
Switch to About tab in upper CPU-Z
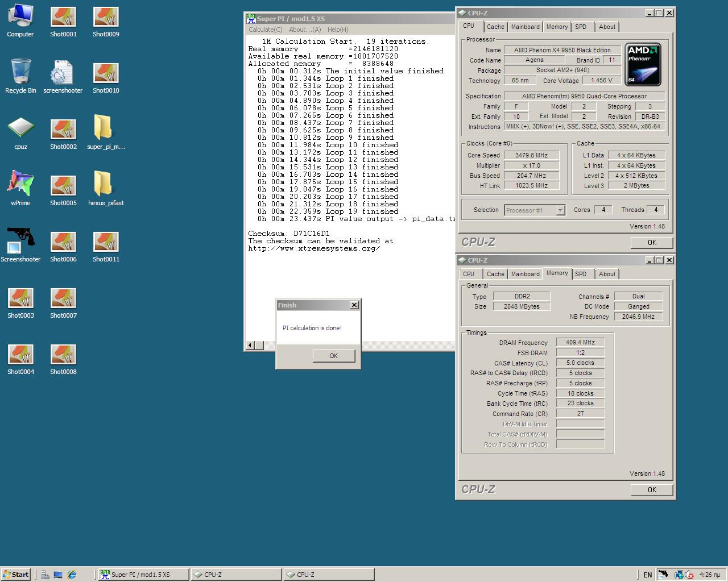607,27
